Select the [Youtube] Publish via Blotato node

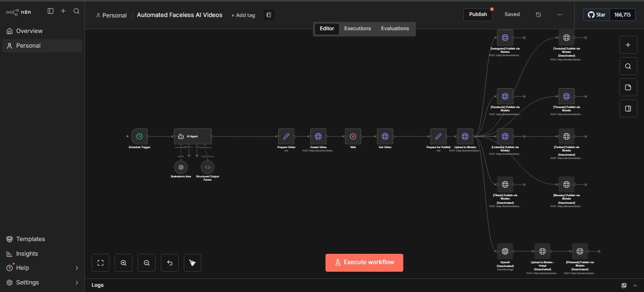pyautogui.click(x=567, y=37)
